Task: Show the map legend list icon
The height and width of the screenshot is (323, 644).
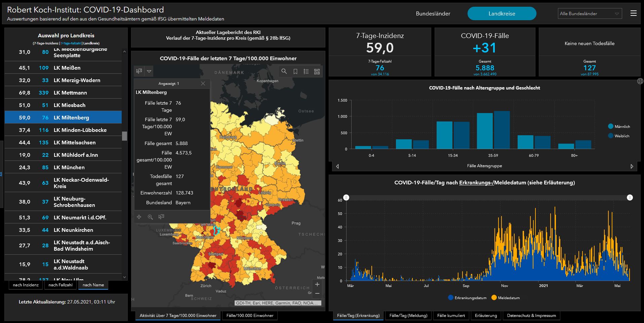Action: (306, 71)
